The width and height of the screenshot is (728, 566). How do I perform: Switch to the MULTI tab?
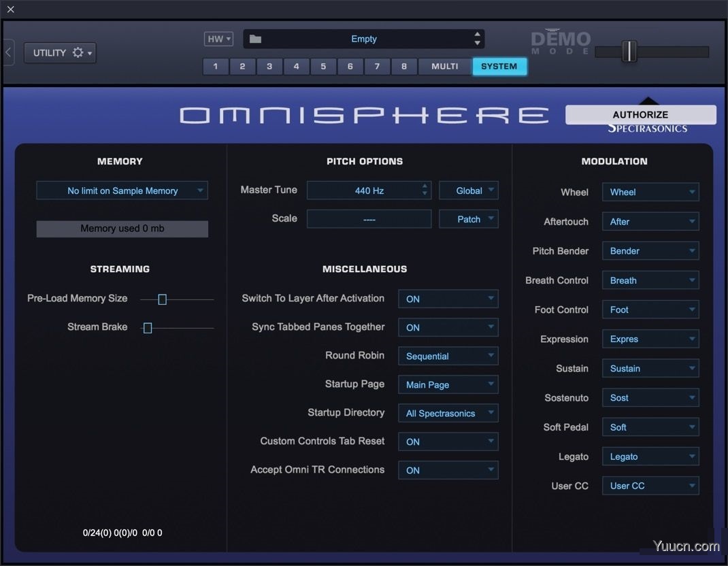(444, 66)
